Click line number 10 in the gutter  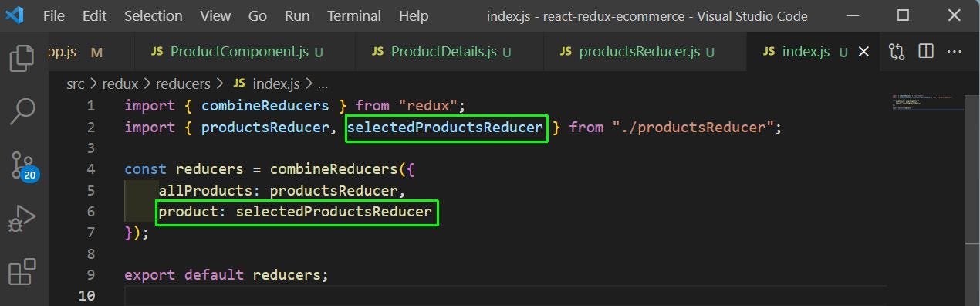(x=87, y=295)
